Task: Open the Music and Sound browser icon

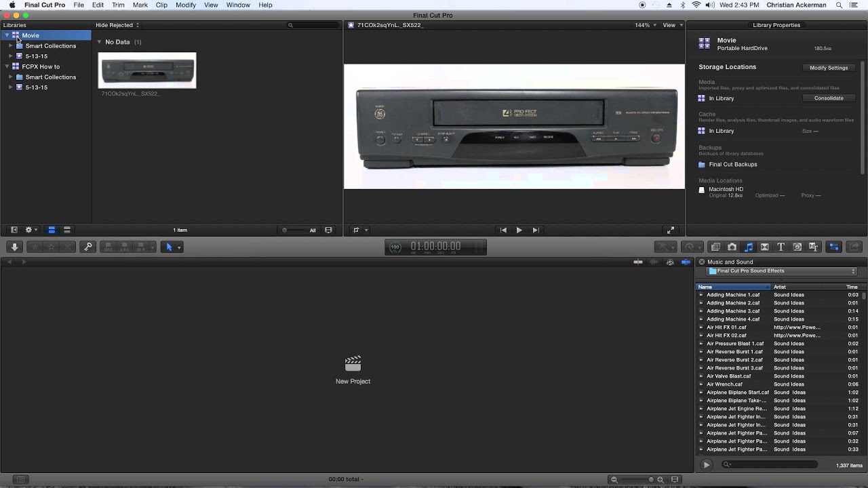Action: [x=749, y=247]
